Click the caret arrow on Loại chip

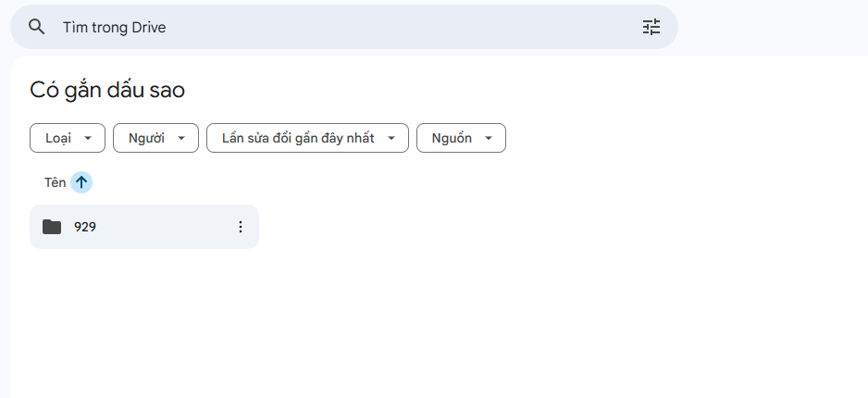(88, 138)
